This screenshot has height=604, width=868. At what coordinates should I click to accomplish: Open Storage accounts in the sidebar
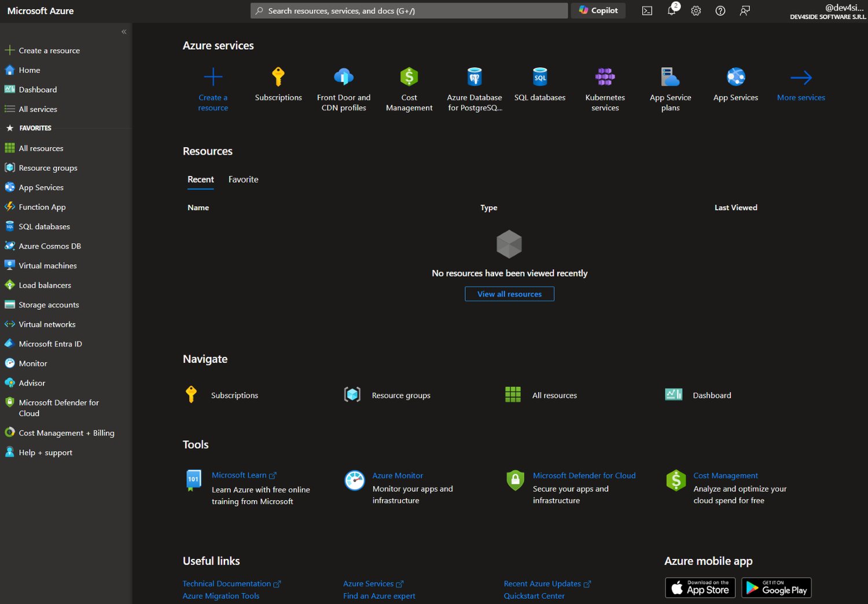pyautogui.click(x=49, y=305)
